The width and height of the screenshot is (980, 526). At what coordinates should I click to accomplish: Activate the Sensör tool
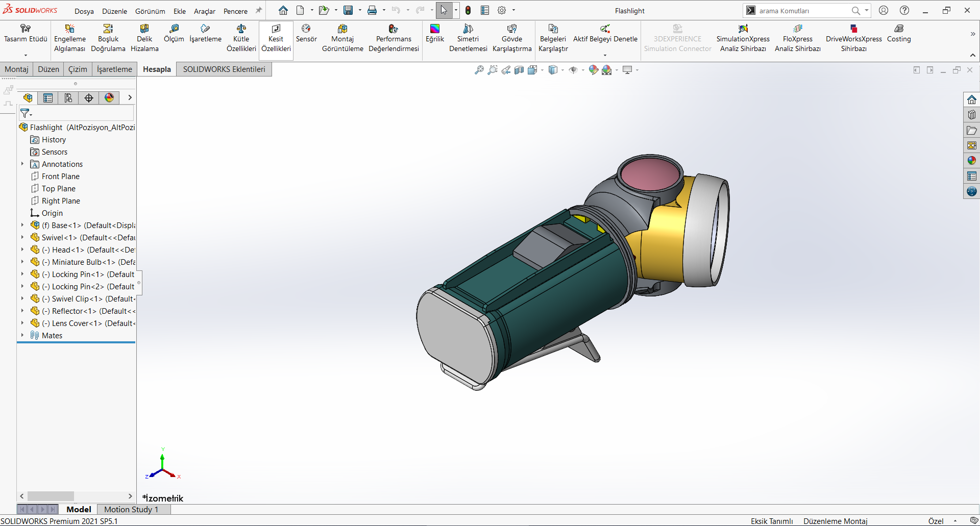pos(306,36)
